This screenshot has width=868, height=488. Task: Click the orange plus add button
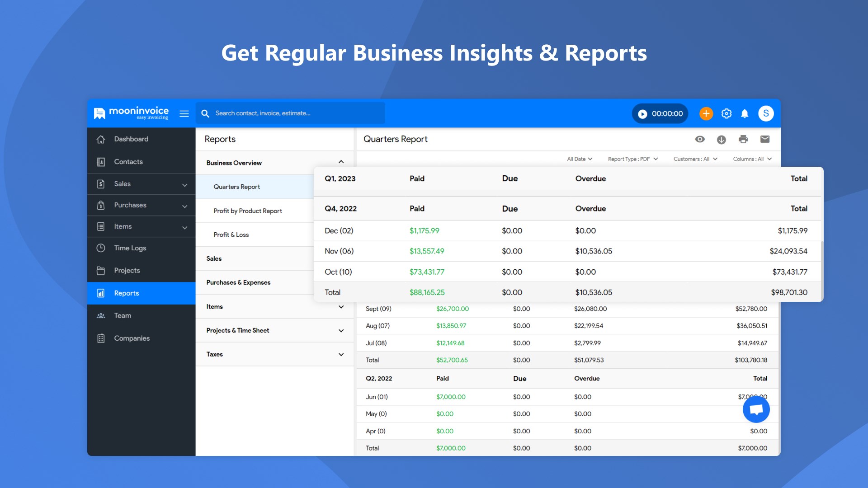706,113
